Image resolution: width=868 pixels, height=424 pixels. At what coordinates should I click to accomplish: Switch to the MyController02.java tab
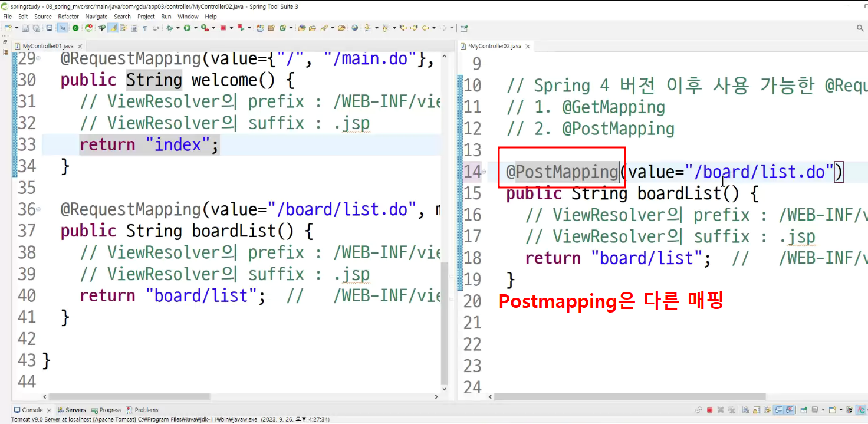click(494, 46)
